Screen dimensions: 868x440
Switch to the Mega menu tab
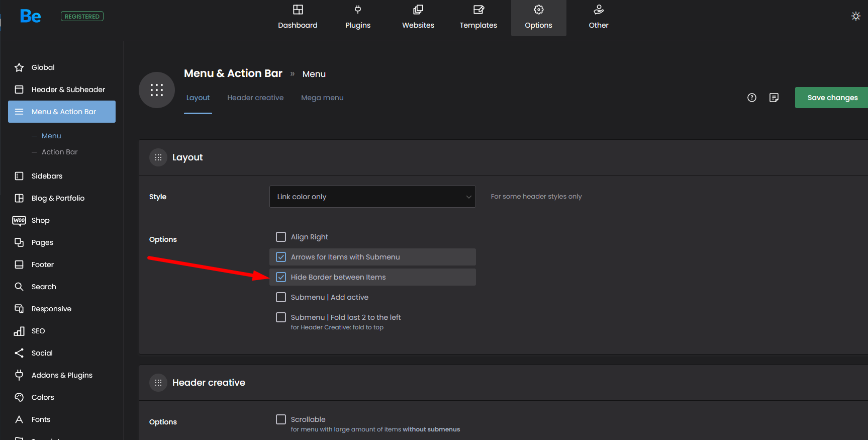[x=322, y=98]
